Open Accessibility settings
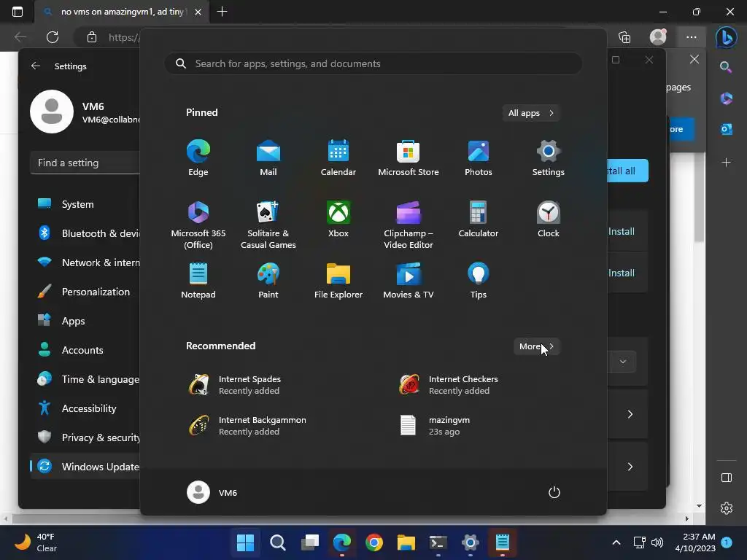 point(85,408)
